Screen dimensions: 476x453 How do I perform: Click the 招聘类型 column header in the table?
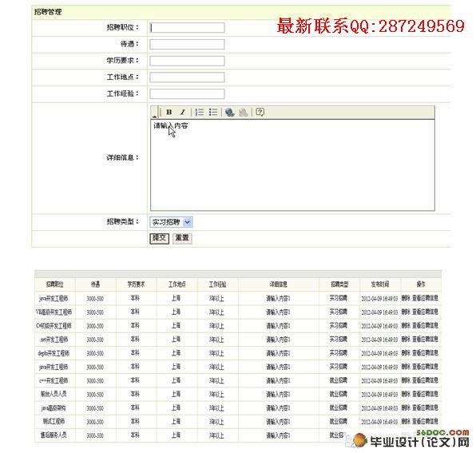tap(339, 284)
